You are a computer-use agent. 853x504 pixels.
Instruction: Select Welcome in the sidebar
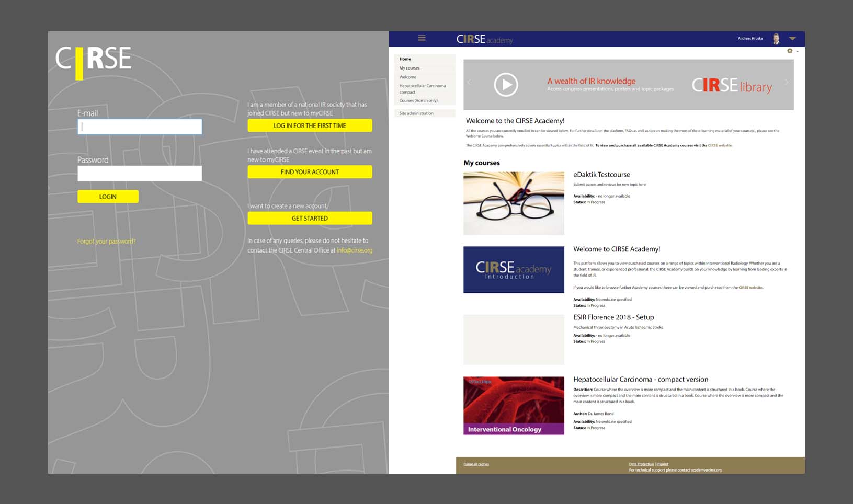pyautogui.click(x=407, y=77)
